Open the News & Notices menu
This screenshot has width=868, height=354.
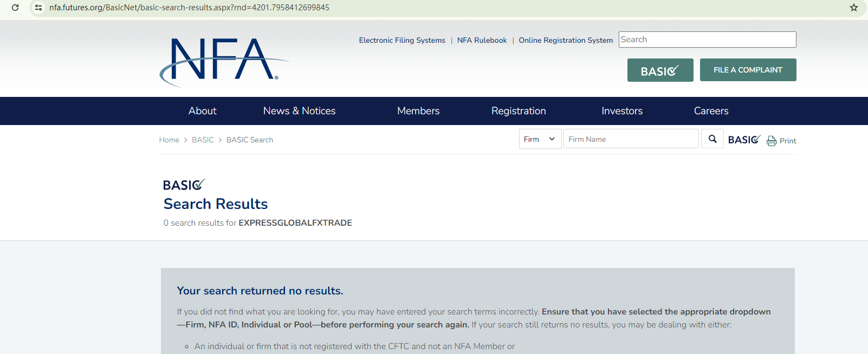(299, 111)
